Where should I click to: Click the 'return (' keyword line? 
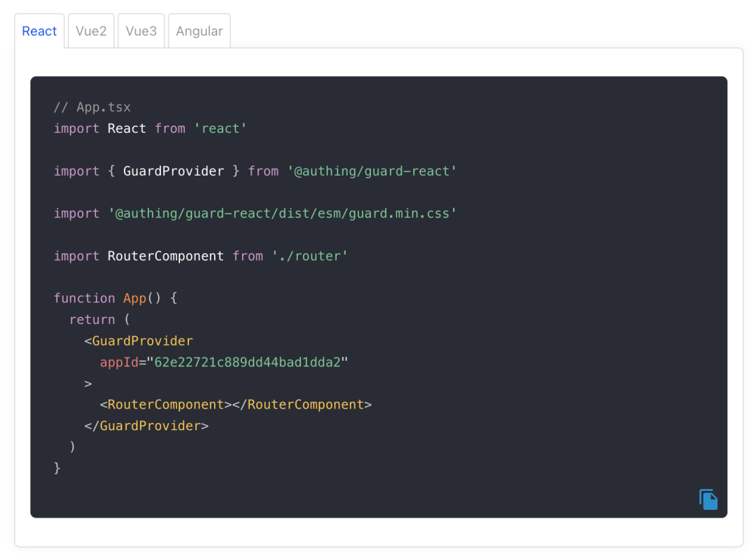click(x=100, y=320)
